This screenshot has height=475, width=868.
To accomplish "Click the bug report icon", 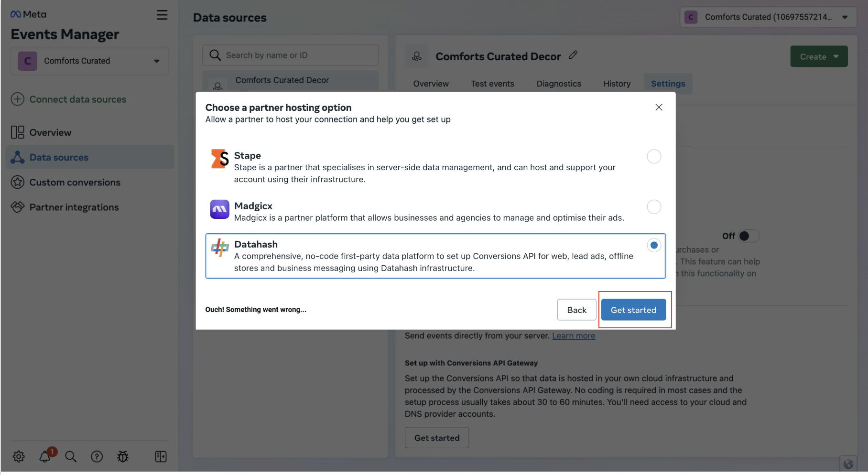I will coord(123,456).
